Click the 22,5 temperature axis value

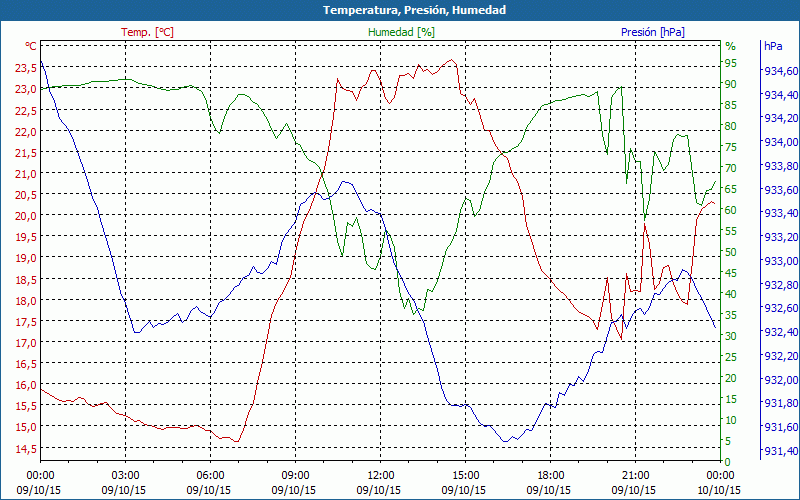[x=26, y=110]
